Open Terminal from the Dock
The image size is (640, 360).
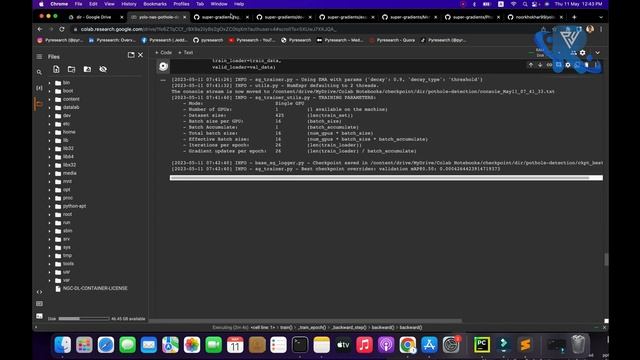point(300,344)
